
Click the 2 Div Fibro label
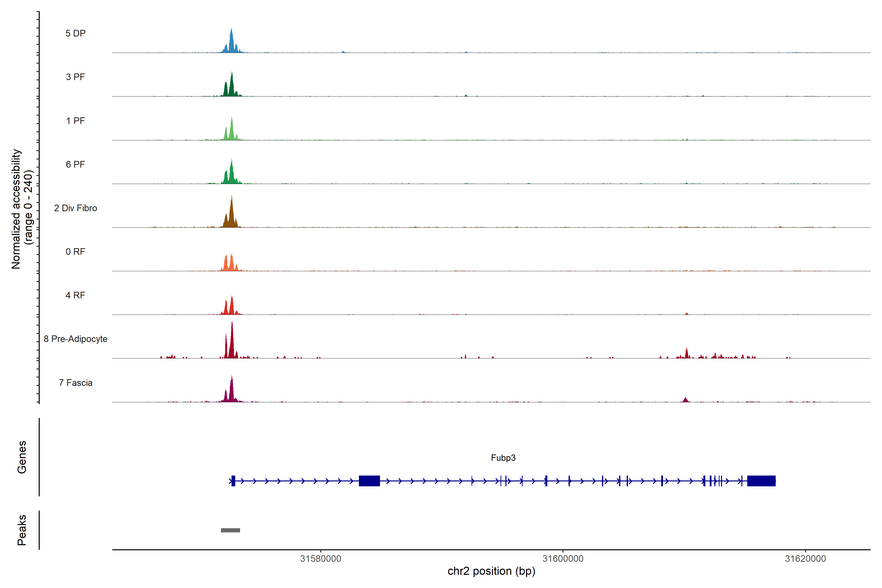pos(75,208)
